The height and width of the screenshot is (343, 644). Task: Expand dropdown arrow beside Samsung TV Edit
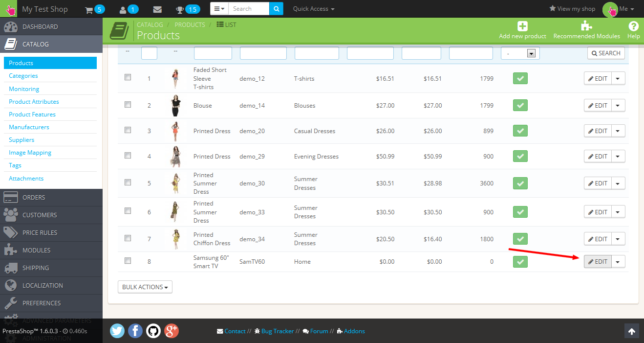pyautogui.click(x=618, y=262)
